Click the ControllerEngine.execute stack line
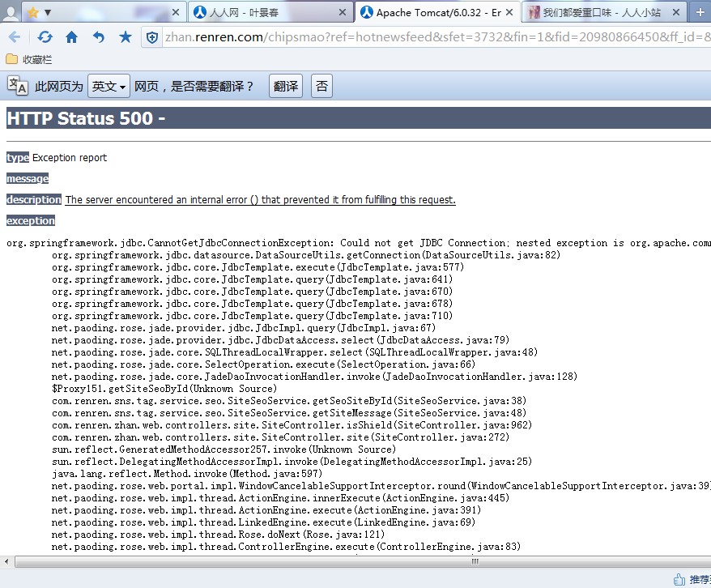 (286, 547)
